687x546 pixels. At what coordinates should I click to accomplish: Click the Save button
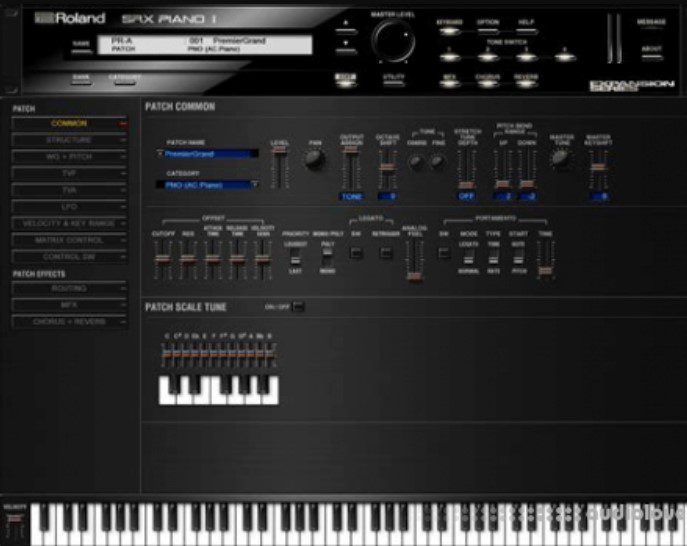coord(81,51)
